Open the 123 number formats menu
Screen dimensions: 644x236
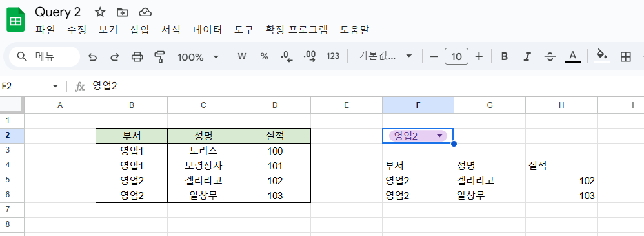point(333,56)
